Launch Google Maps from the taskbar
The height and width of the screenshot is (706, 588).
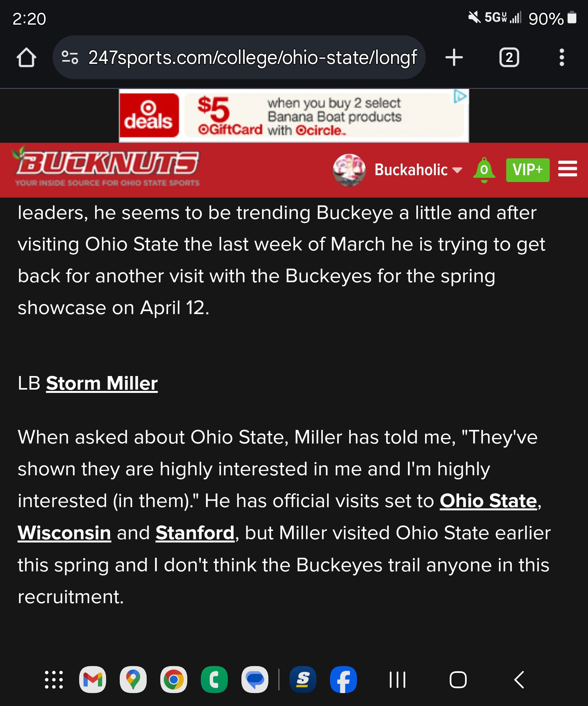click(x=133, y=680)
